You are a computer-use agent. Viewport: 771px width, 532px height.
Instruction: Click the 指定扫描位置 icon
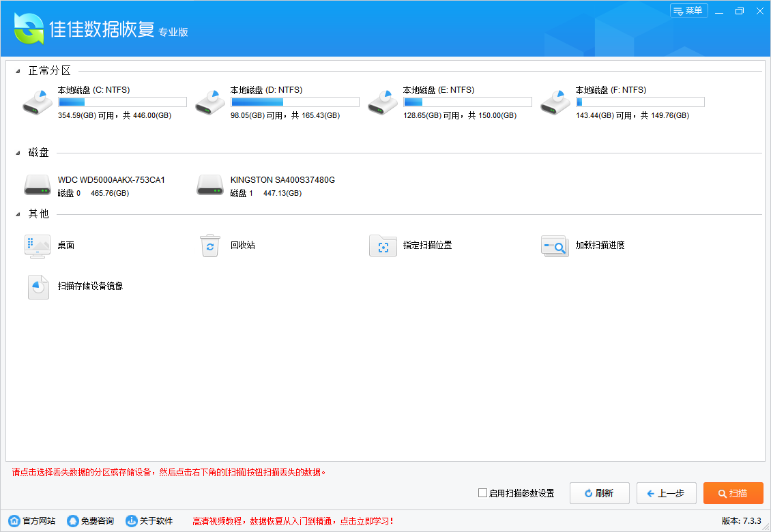(383, 246)
